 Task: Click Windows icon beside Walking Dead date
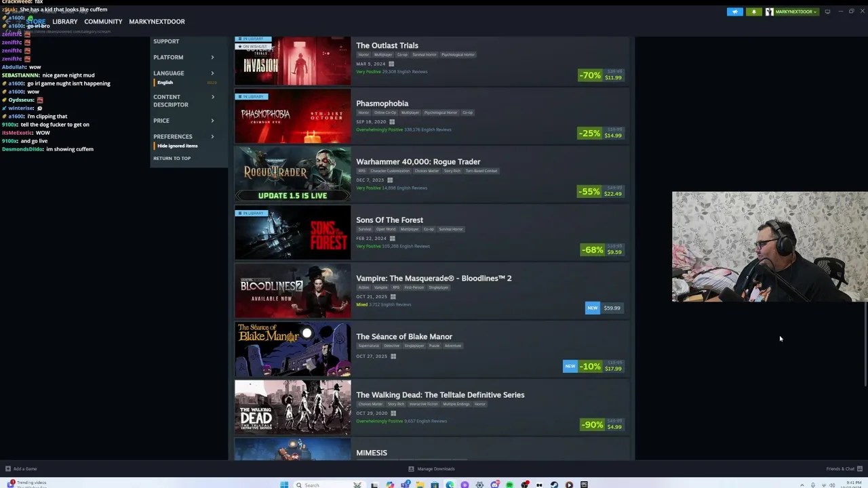[x=393, y=413]
